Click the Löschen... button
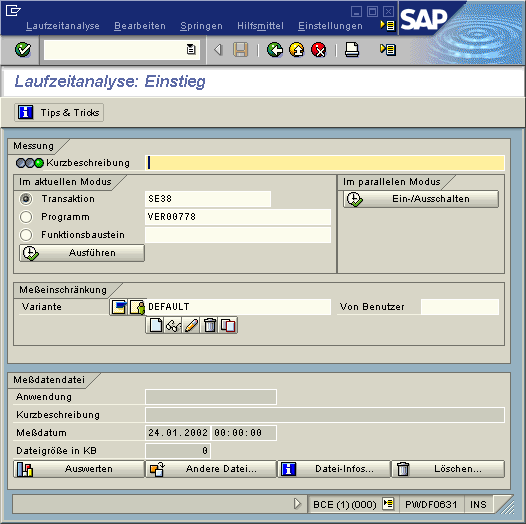 (x=448, y=469)
